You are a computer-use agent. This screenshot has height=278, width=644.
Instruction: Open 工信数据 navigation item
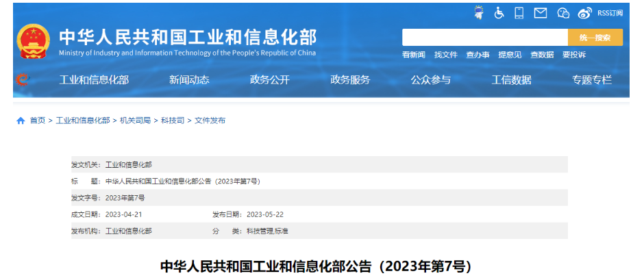pos(511,80)
